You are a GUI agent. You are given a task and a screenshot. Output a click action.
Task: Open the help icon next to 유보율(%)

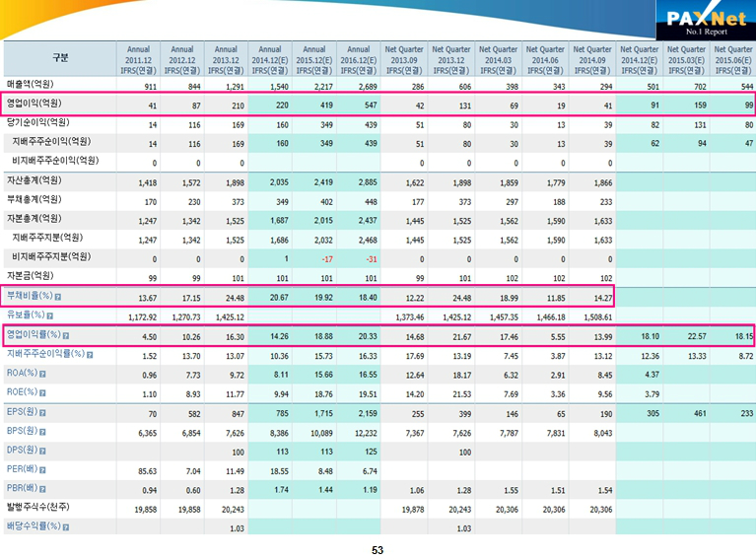(x=47, y=315)
